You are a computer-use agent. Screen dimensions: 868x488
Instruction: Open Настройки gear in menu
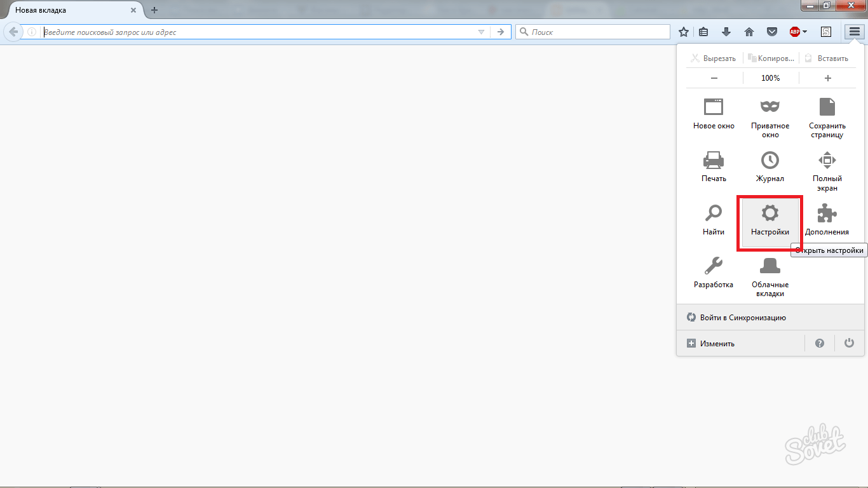point(770,220)
